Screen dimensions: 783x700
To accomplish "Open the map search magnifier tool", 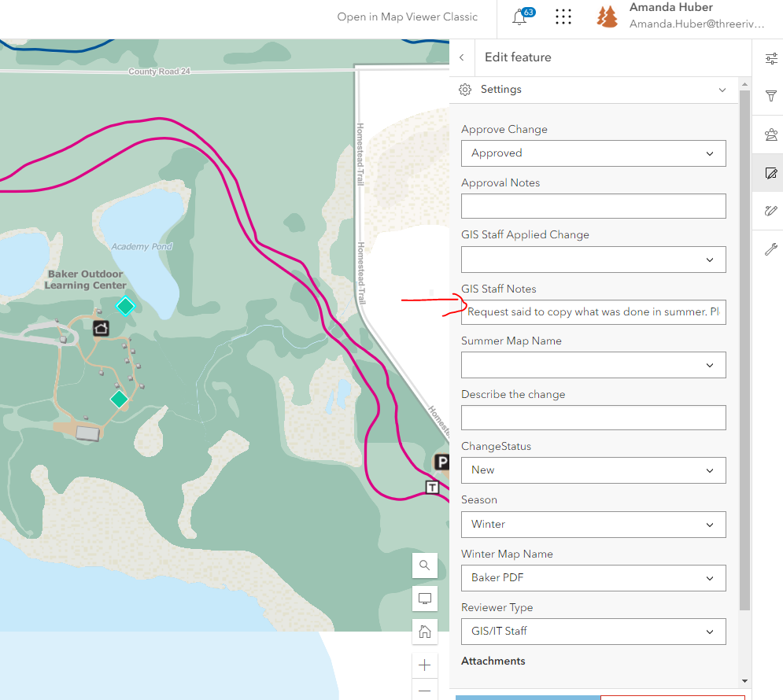I will pos(424,566).
